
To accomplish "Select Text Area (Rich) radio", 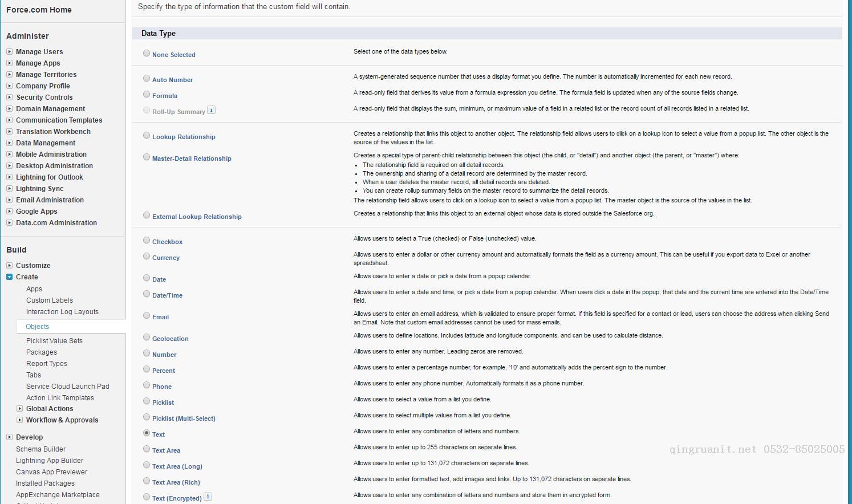I will pos(147,481).
